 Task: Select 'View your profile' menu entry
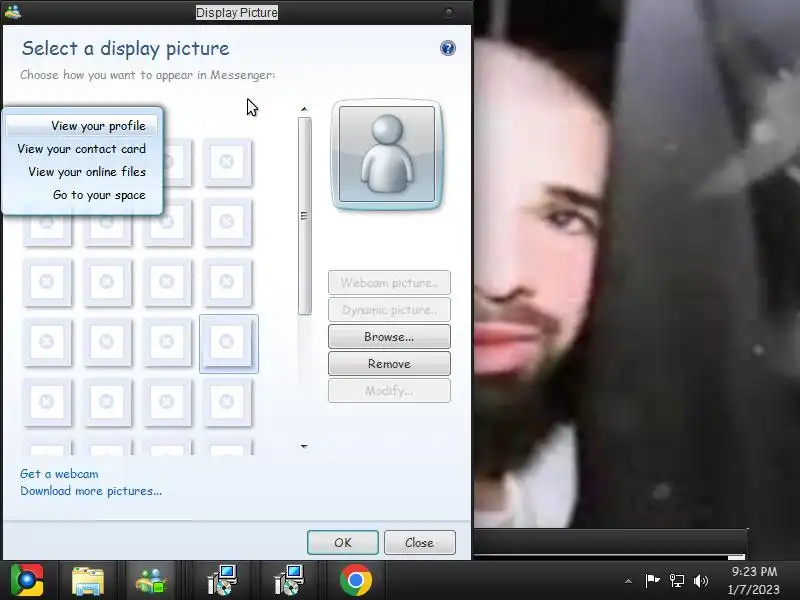(x=82, y=126)
